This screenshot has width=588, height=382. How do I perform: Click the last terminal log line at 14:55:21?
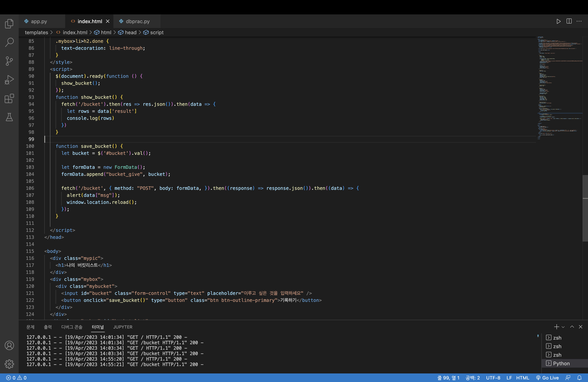(x=115, y=364)
